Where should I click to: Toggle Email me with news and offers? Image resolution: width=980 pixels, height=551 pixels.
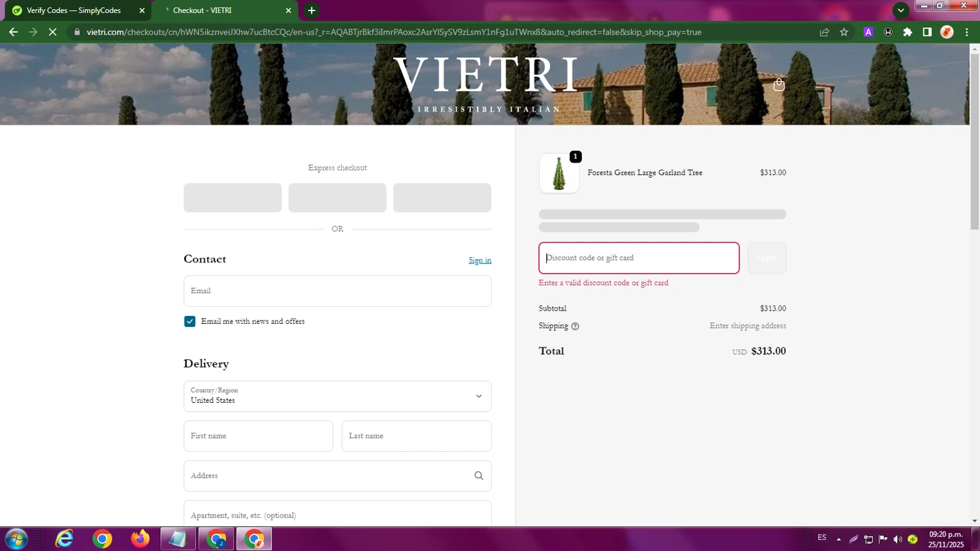[x=189, y=322]
